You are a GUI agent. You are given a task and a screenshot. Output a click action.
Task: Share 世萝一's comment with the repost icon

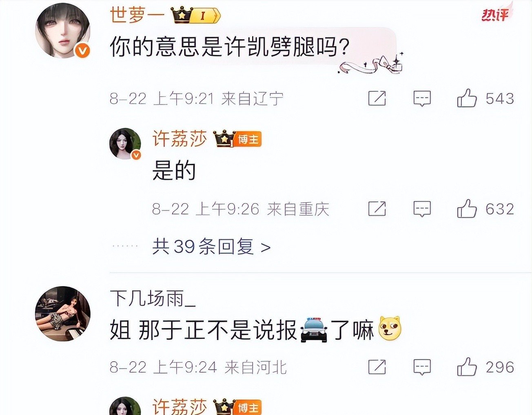pyautogui.click(x=377, y=98)
